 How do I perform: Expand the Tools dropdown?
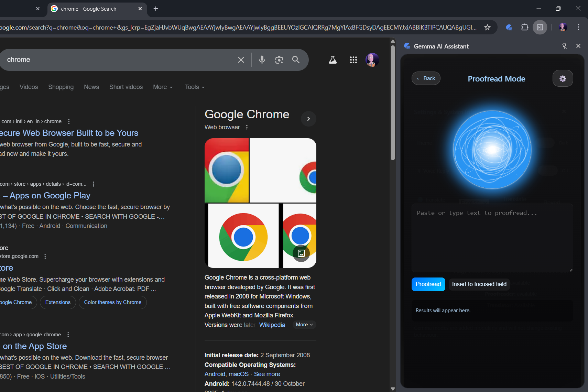[195, 87]
